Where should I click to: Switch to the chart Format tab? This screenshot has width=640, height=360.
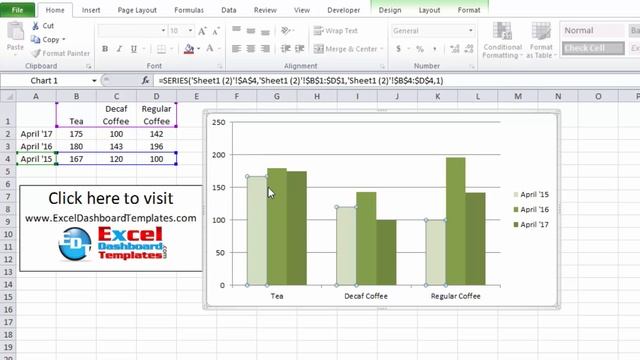(469, 10)
